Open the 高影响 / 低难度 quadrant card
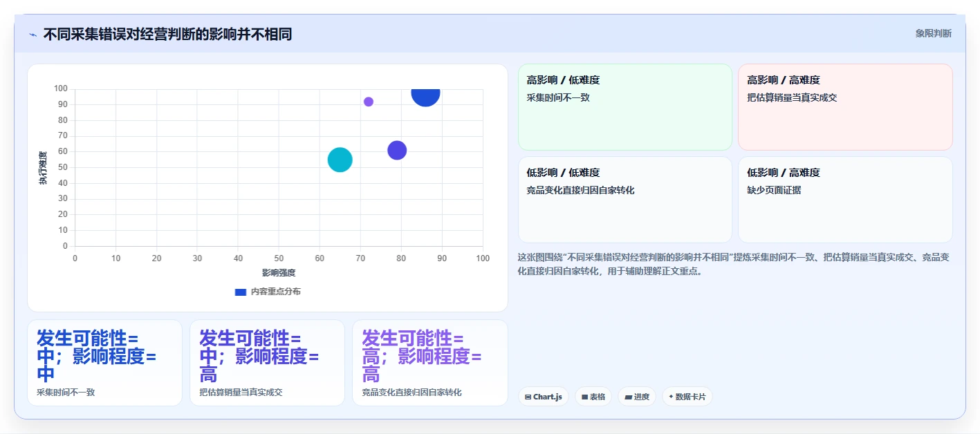 pos(625,107)
